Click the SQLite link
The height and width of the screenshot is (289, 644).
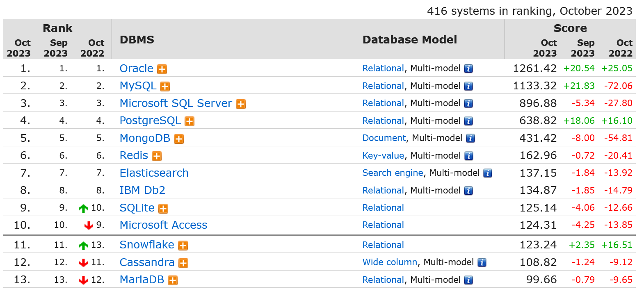(137, 208)
